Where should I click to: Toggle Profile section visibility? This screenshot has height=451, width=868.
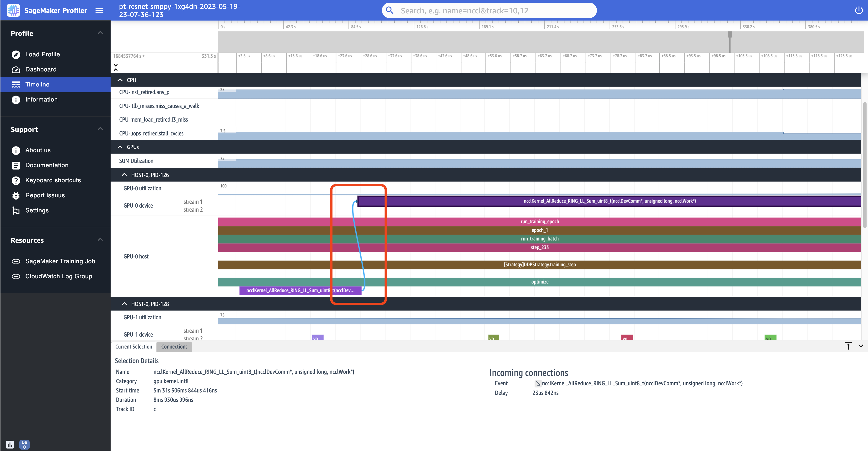click(100, 33)
